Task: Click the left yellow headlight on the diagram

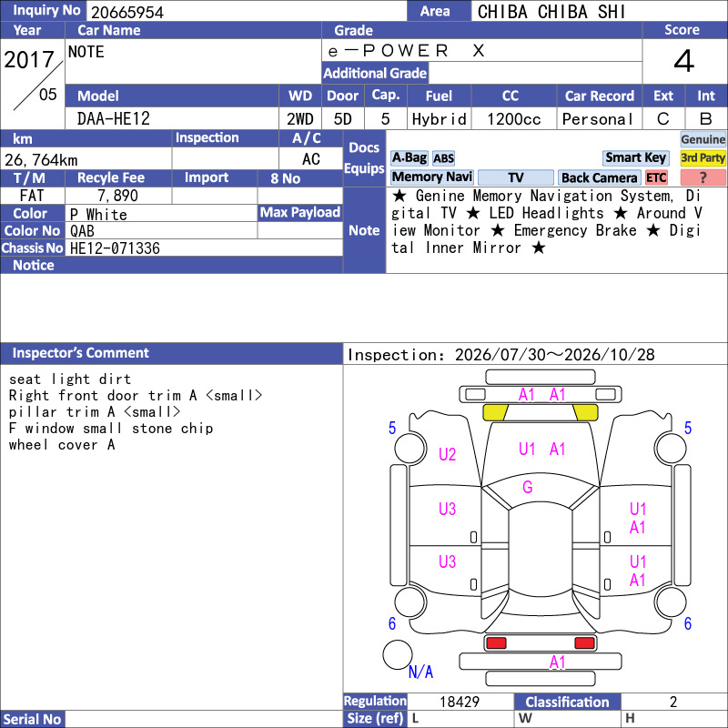Action: point(495,412)
